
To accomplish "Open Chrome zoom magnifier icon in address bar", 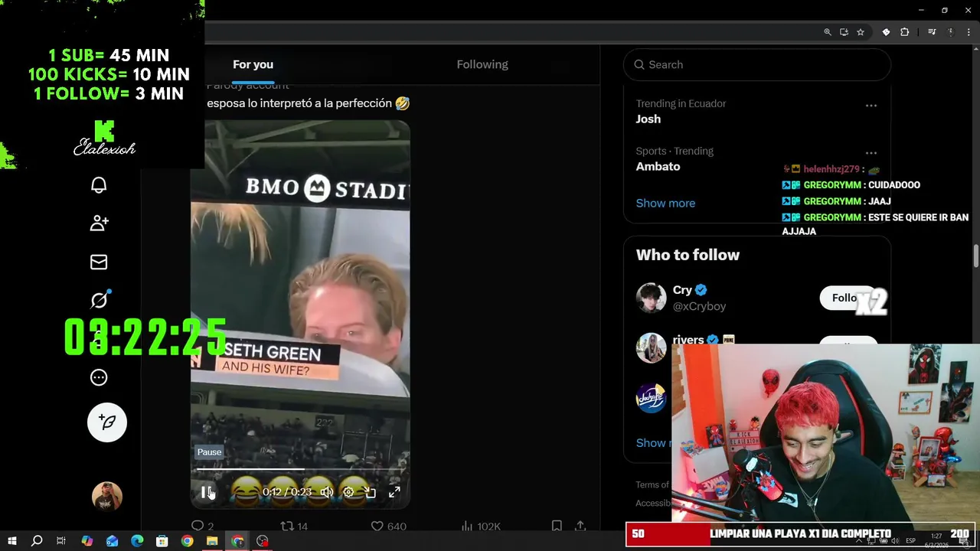I will pos(828,32).
